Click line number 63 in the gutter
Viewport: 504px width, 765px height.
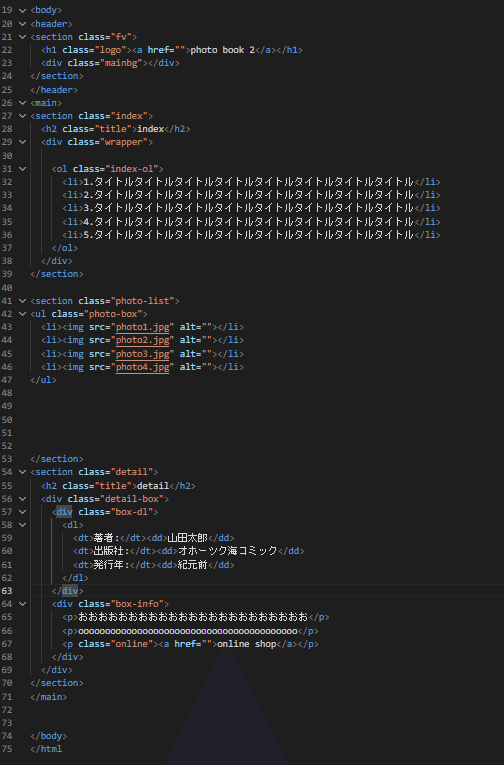[7, 591]
